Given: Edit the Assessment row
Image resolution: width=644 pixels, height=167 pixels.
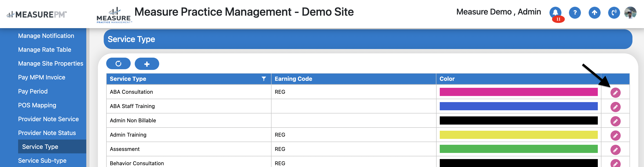Looking at the screenshot, I should coord(615,150).
